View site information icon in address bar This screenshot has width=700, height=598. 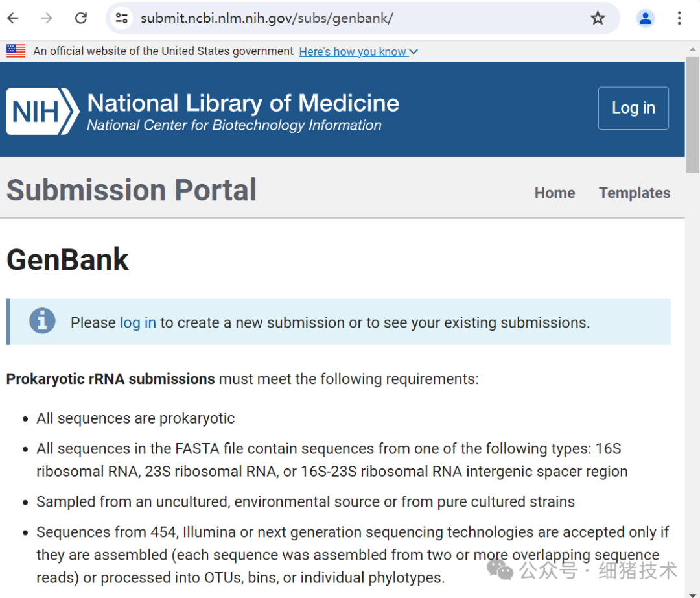[x=122, y=18]
